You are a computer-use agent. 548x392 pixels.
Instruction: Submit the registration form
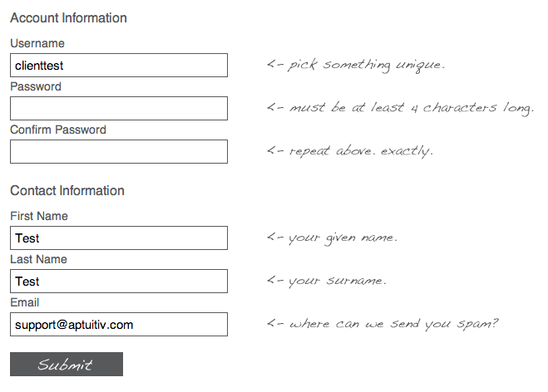67,364
